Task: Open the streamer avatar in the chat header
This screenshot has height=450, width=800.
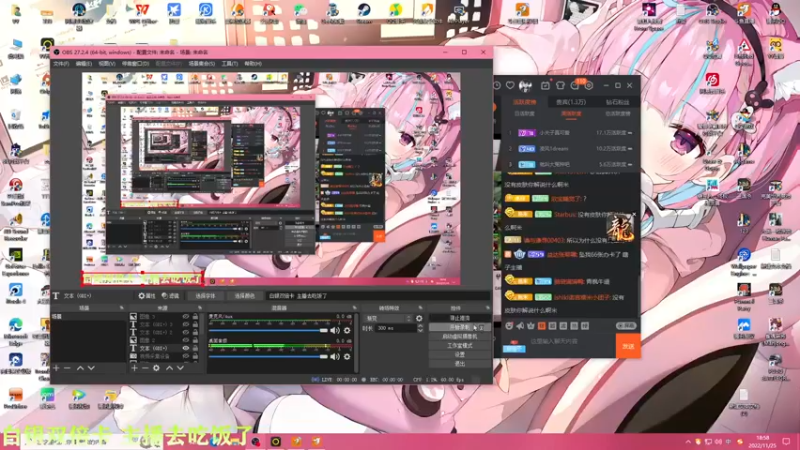Action: pyautogui.click(x=526, y=85)
